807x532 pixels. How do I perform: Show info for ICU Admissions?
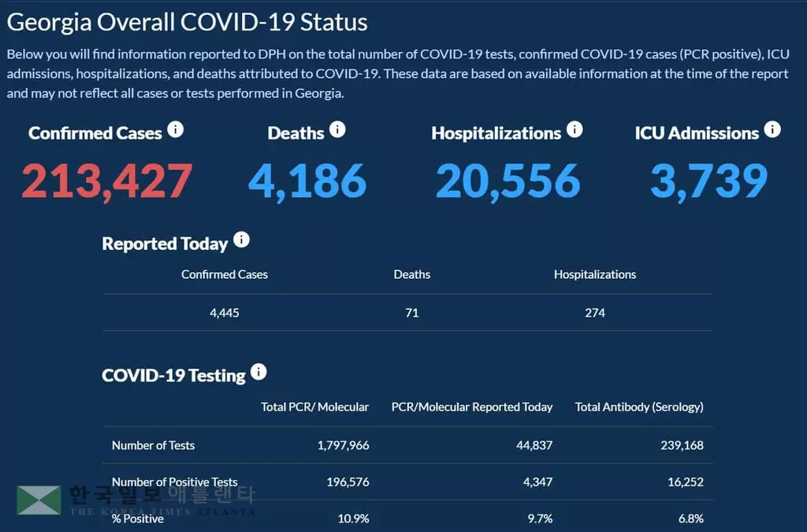[772, 130]
